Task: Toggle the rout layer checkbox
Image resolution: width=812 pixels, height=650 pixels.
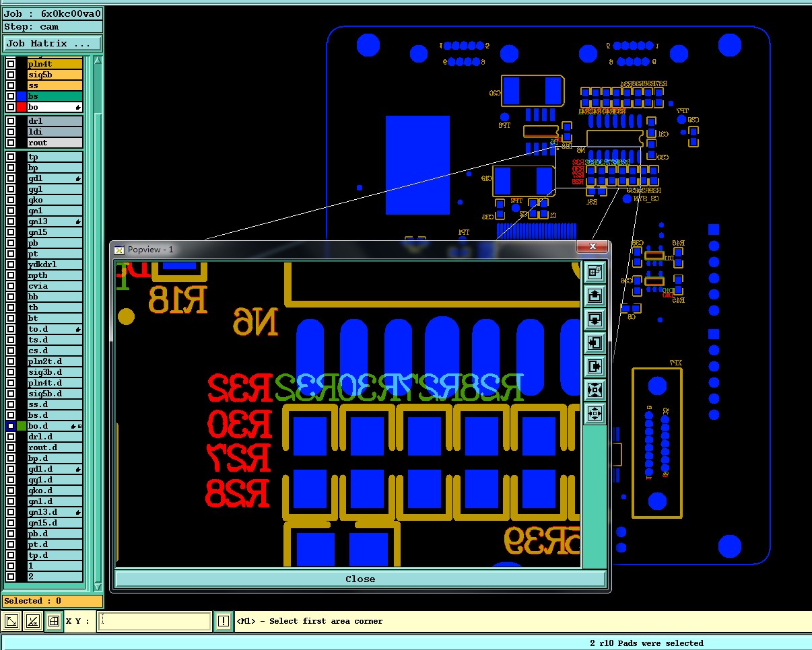Action: click(11, 143)
